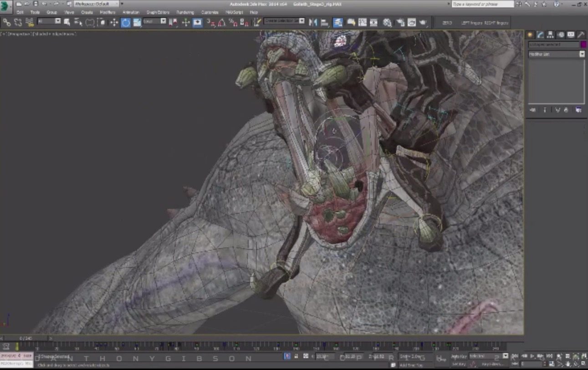
Task: Toggle Select and Manipulate mode
Action: [186, 22]
